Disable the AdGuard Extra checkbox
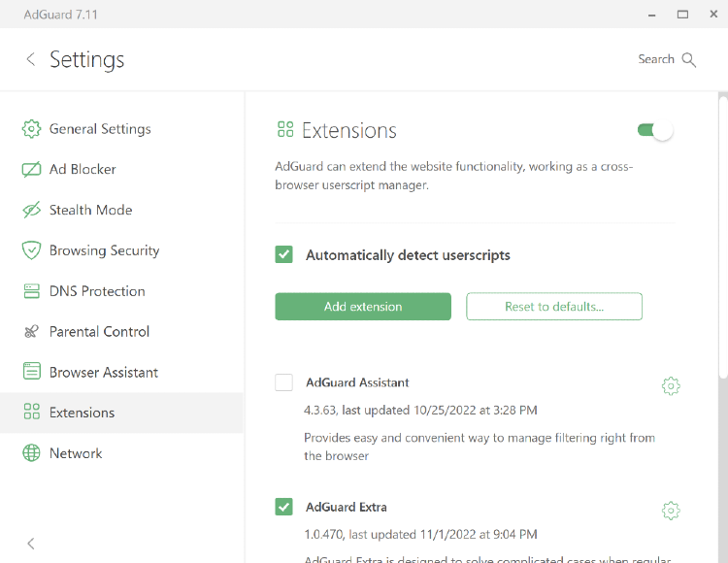 tap(283, 507)
